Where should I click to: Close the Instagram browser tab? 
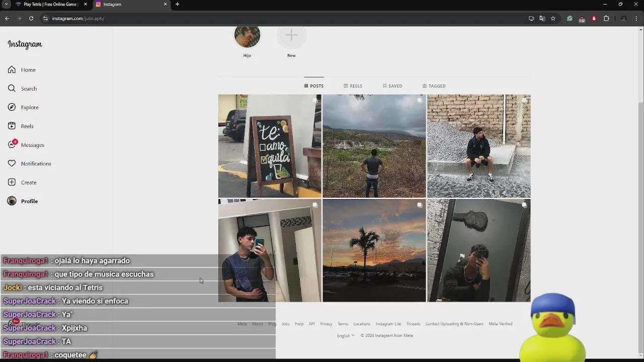[x=165, y=4]
